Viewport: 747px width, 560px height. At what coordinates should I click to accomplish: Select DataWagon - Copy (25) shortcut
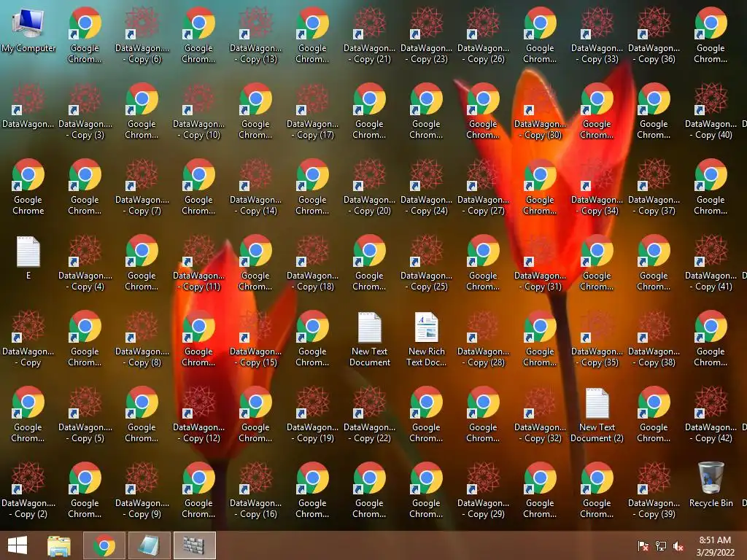pos(426,262)
